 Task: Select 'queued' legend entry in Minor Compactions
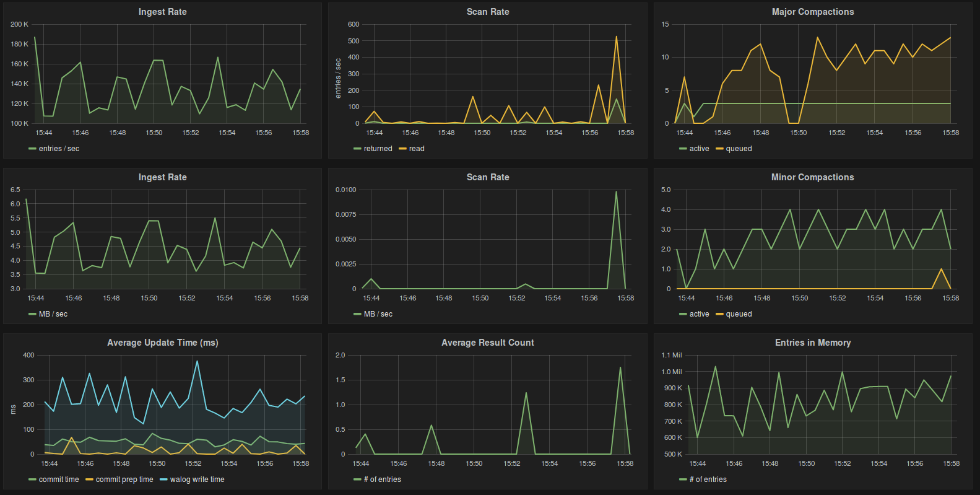(739, 314)
